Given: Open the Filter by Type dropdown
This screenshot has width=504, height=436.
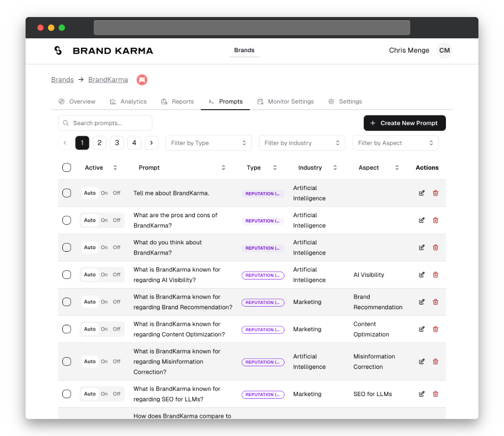Looking at the screenshot, I should click(x=208, y=143).
